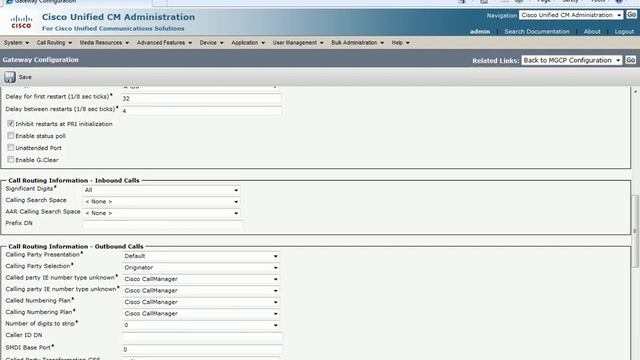Viewport: 640px width, 360px height.
Task: Click the Caller ID DN field
Action: (x=202, y=337)
